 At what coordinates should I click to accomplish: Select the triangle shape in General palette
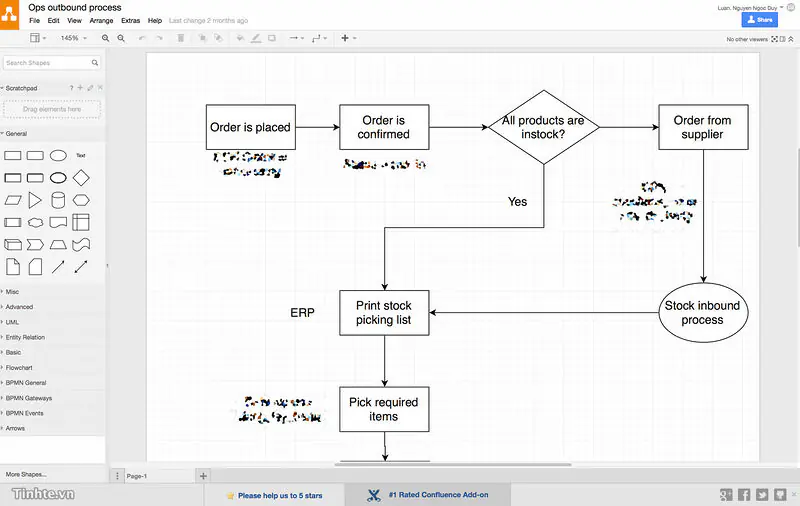(35, 200)
